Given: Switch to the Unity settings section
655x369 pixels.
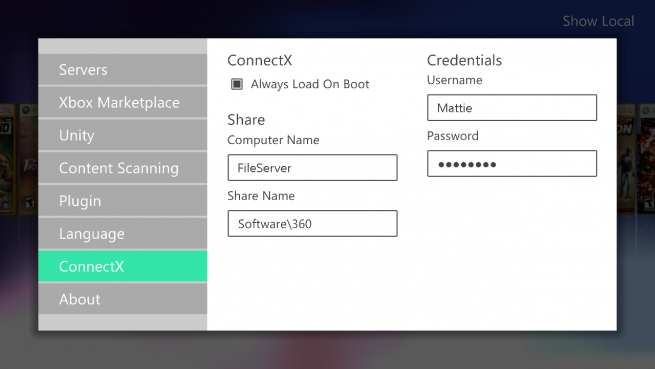Looking at the screenshot, I should click(122, 135).
